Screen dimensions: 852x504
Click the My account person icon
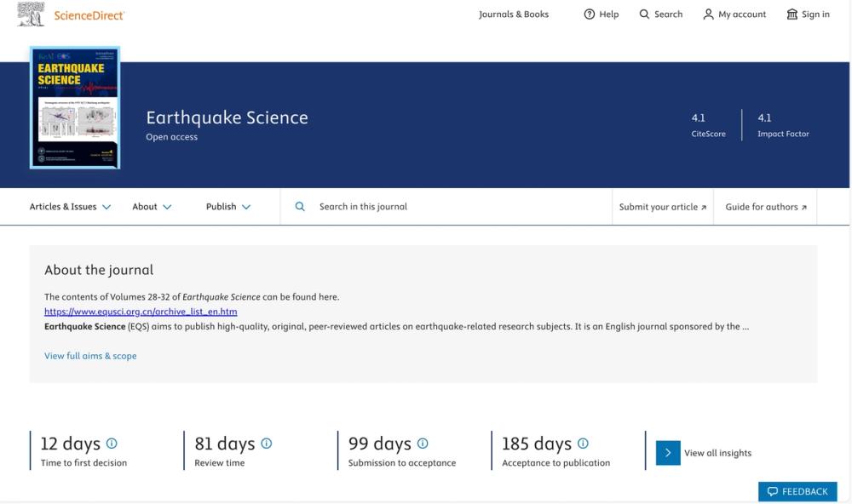pos(708,14)
